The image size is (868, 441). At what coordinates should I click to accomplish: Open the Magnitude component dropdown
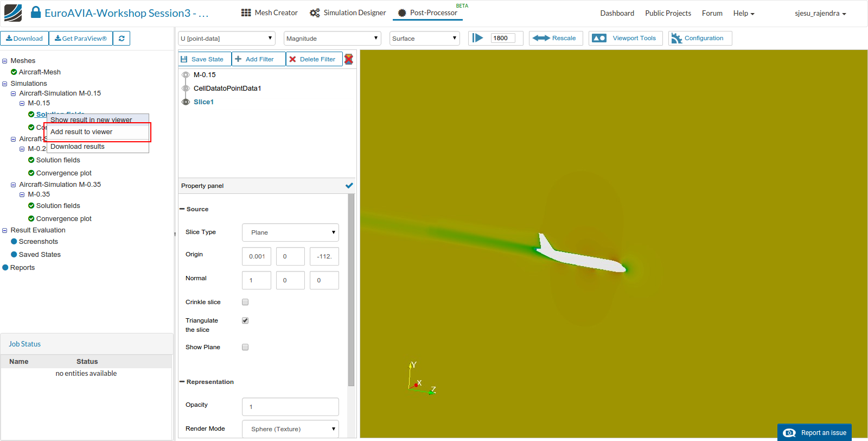[333, 39]
